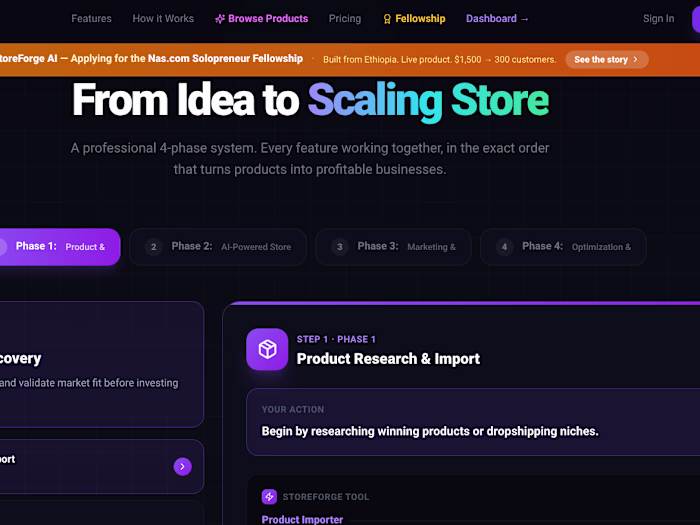Open the Fellowship nav link

click(414, 19)
